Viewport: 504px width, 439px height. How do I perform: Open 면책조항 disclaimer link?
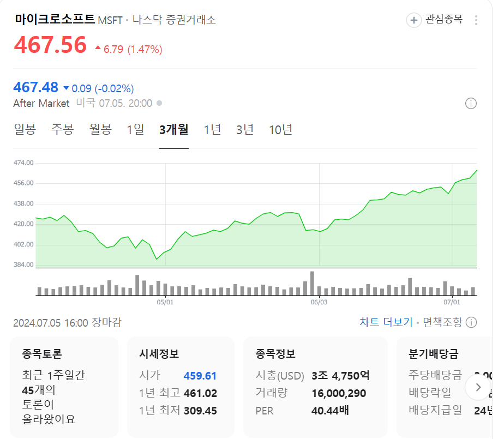coord(442,322)
